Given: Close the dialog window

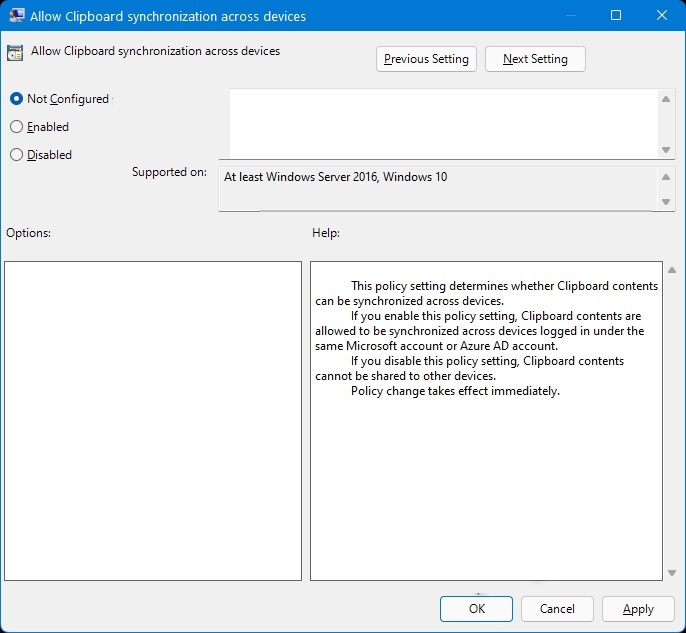Looking at the screenshot, I should pos(662,15).
